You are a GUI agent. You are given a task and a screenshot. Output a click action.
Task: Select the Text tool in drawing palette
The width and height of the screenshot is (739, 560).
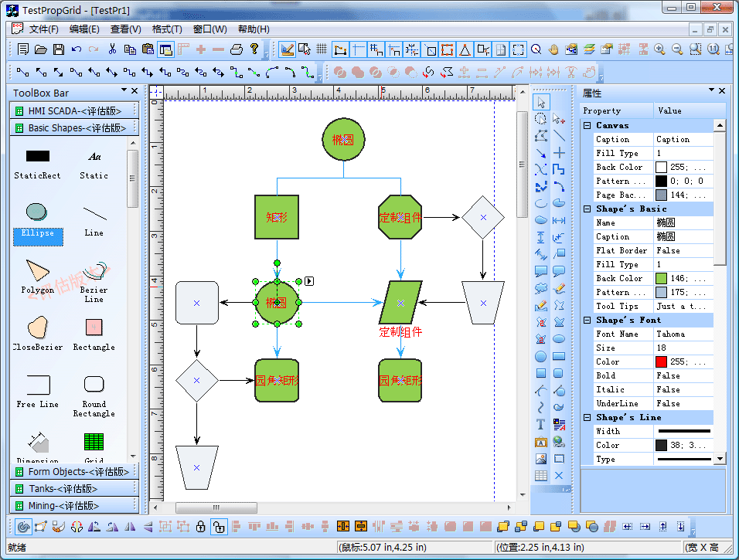point(540,425)
